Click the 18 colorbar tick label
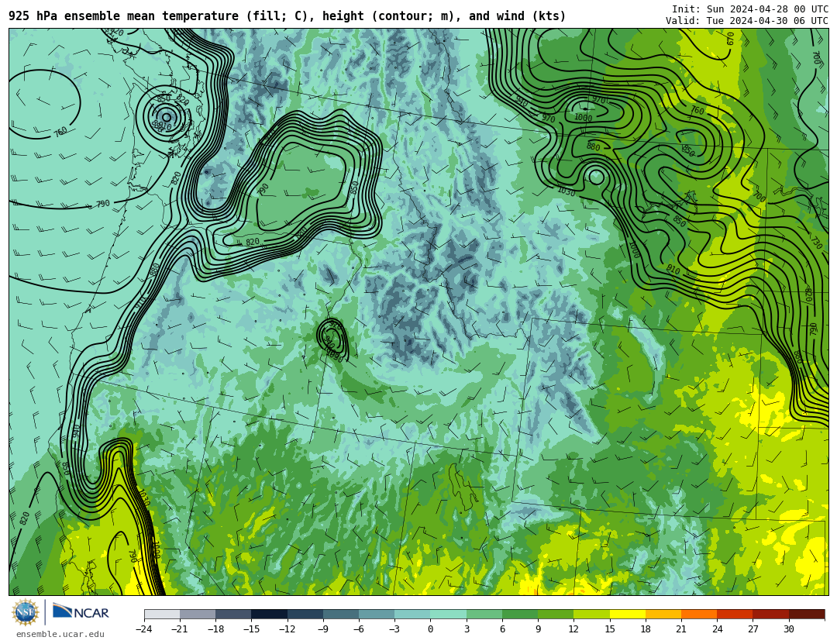This screenshot has height=644, width=837. (x=646, y=629)
